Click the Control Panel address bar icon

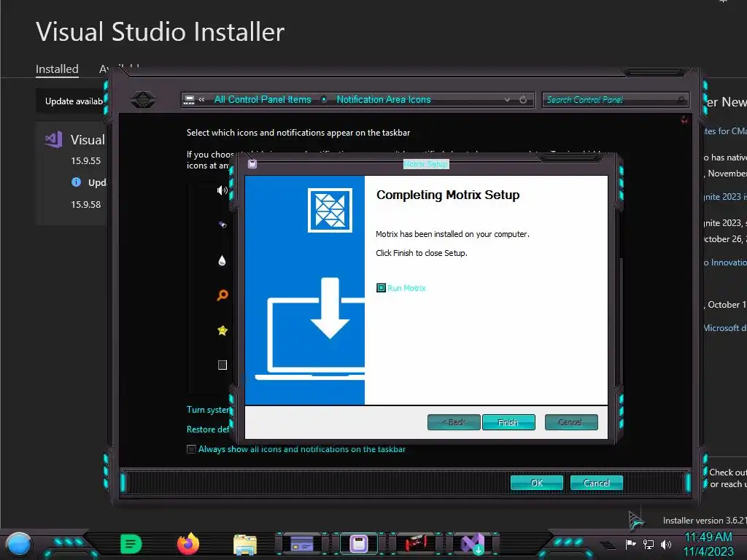(x=189, y=99)
